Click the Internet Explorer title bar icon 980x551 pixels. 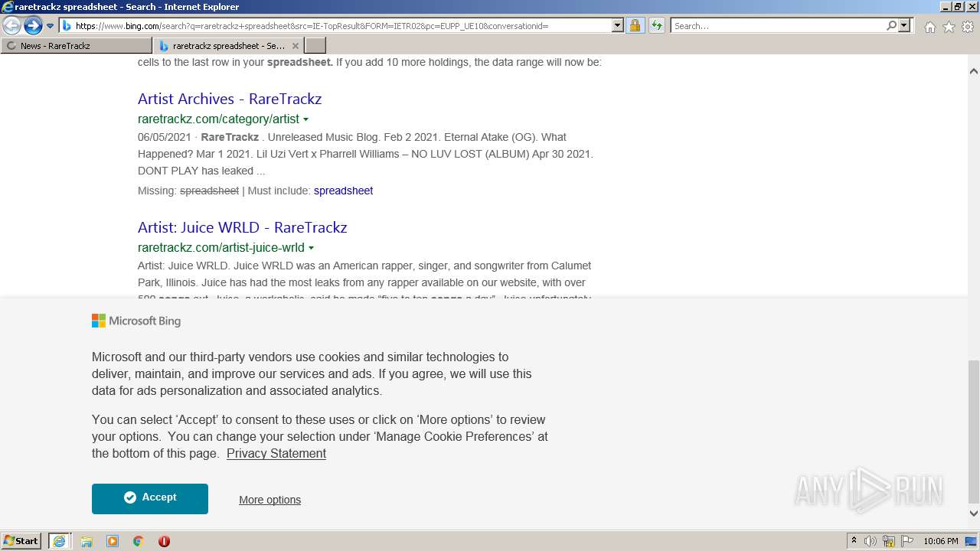[8, 7]
